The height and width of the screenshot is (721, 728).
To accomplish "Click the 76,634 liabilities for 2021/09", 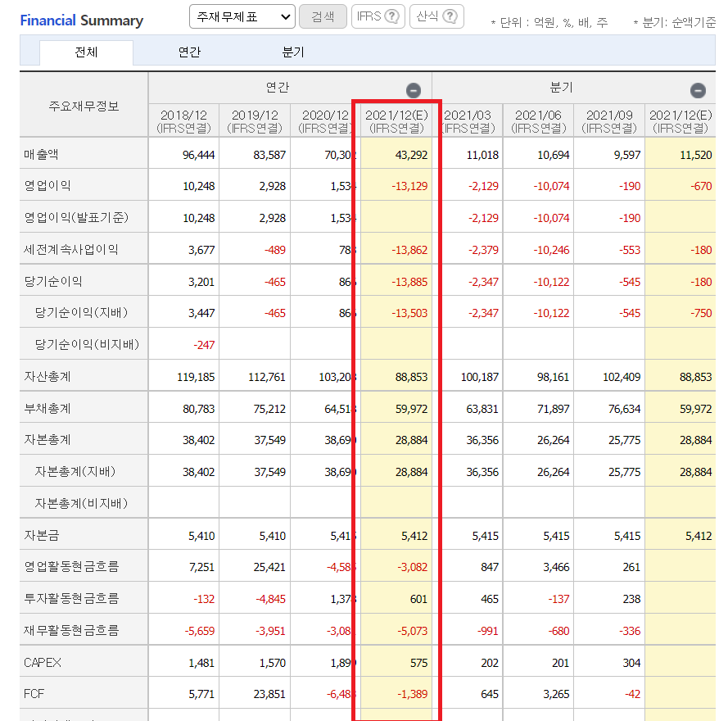I will 625,409.
